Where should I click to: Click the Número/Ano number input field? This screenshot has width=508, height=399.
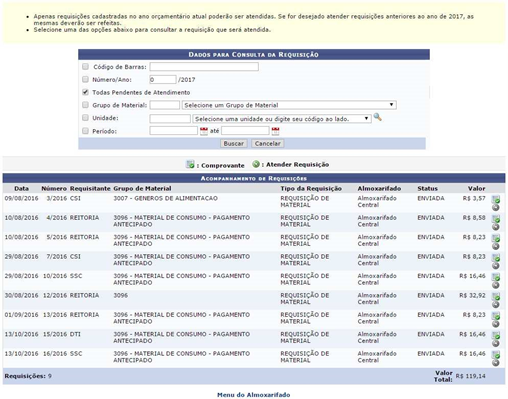163,79
